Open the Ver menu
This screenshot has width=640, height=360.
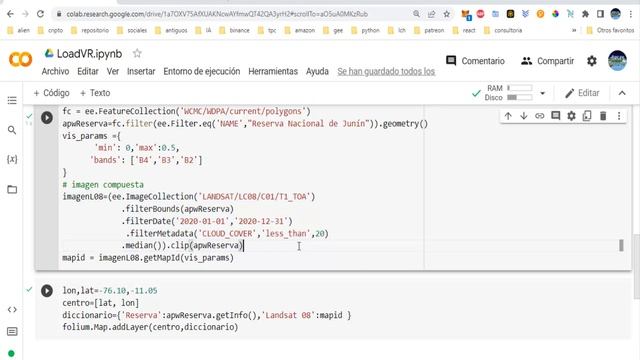(x=113, y=71)
